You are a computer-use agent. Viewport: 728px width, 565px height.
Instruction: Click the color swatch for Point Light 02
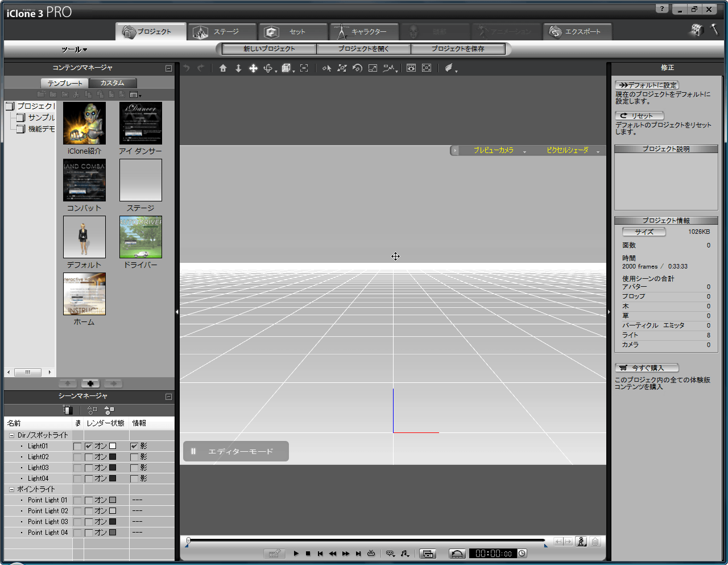[113, 511]
